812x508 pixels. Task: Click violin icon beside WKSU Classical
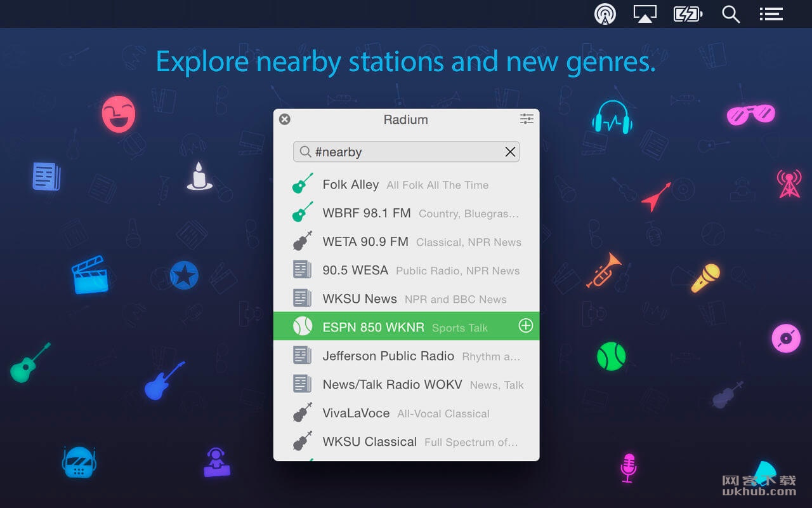(303, 441)
